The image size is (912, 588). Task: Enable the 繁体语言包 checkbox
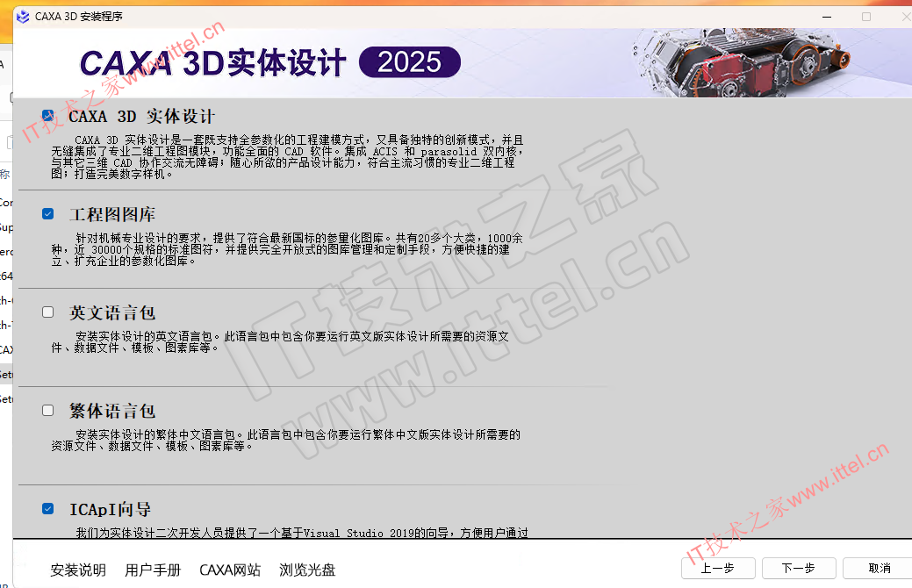coord(47,411)
